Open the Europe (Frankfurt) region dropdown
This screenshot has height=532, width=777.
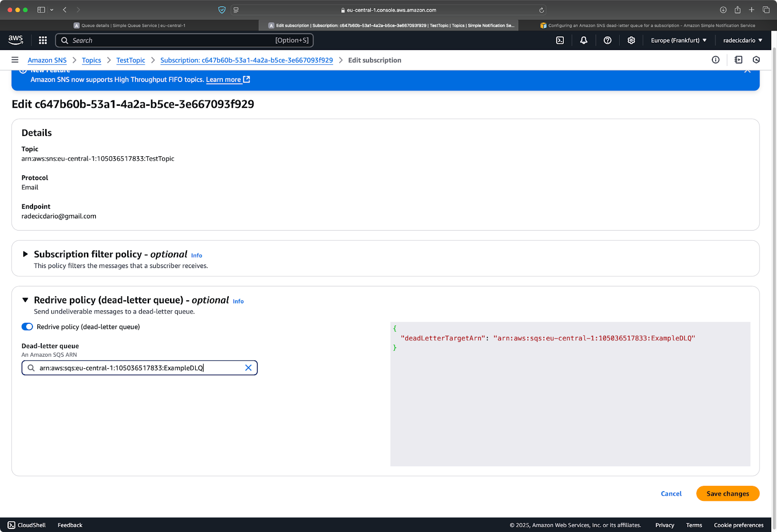coord(678,40)
